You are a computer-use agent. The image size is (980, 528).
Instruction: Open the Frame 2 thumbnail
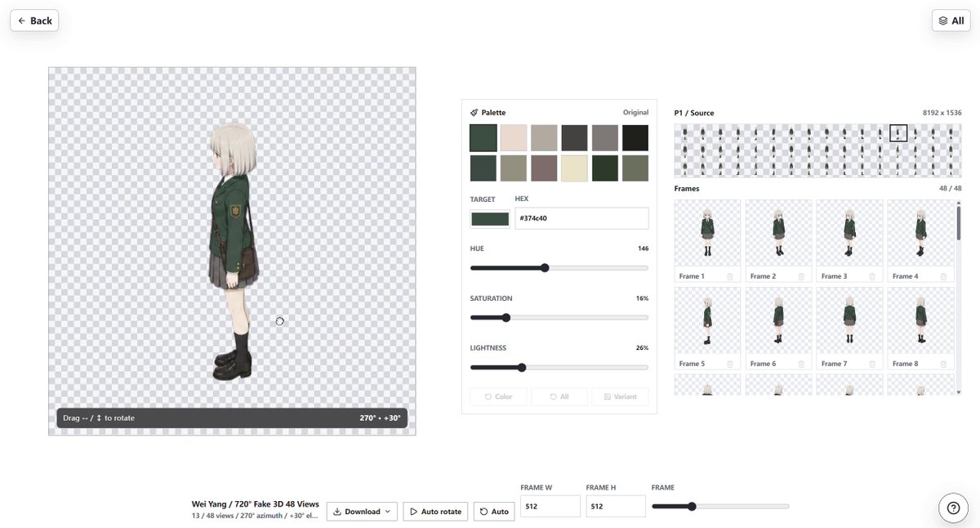click(x=779, y=235)
